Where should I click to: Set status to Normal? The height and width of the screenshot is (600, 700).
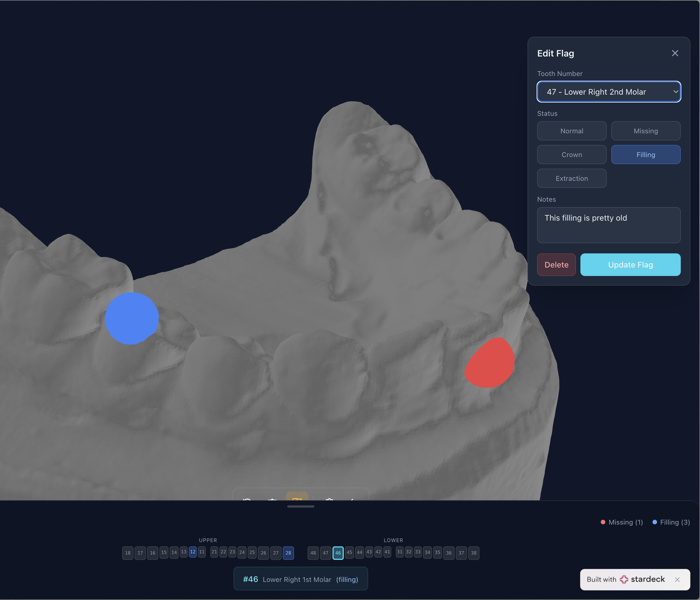[x=571, y=131]
